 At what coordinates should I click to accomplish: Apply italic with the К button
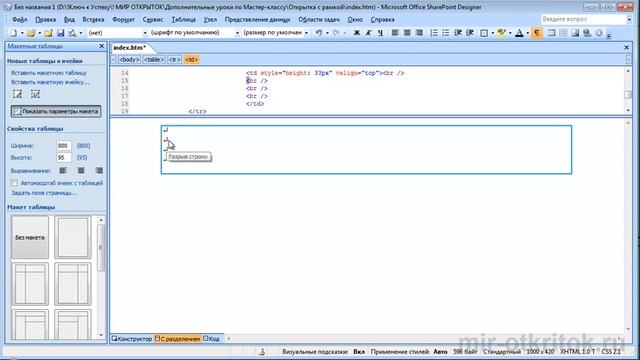(x=369, y=33)
